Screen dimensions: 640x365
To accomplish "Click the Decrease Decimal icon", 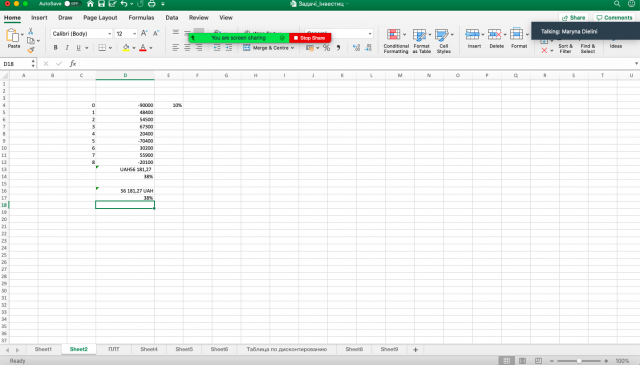I will click(368, 48).
